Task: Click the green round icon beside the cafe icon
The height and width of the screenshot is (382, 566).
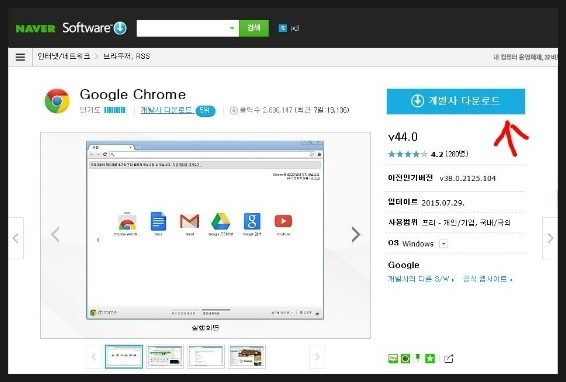Action: point(405,359)
